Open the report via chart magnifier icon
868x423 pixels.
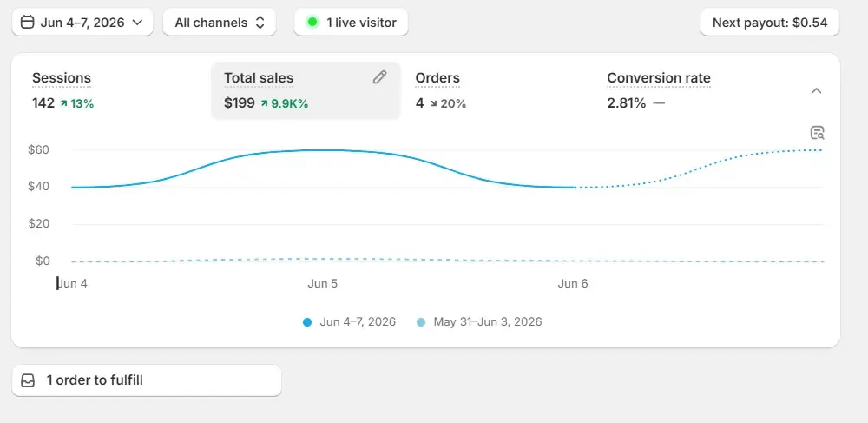coord(817,133)
